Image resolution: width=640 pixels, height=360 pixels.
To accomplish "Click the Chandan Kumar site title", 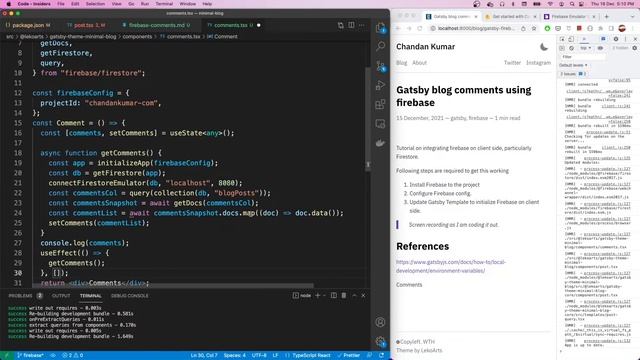I will click(425, 47).
